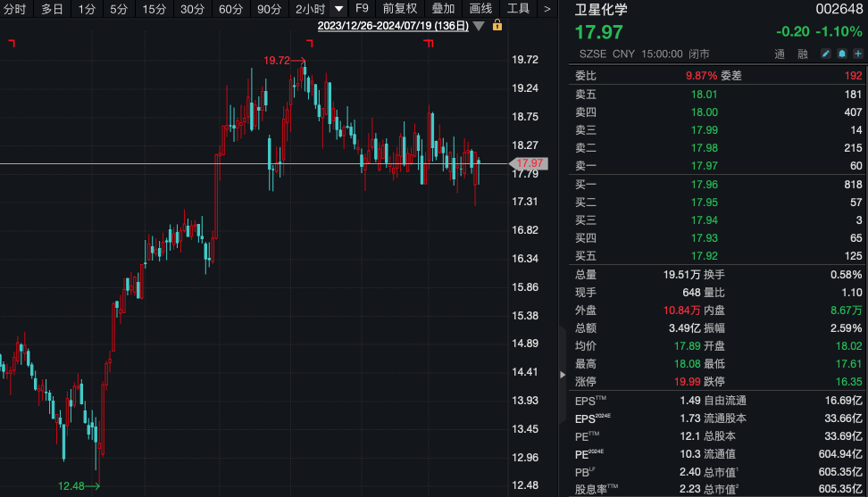This screenshot has width=868, height=497.
Task: Add stock to watchlist with plus icon
Action: tap(857, 54)
